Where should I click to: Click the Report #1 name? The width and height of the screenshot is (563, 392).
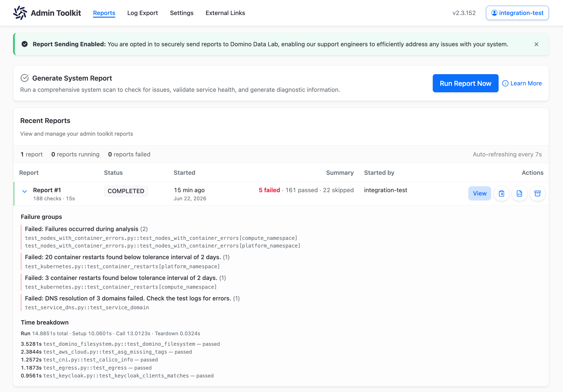(x=47, y=190)
